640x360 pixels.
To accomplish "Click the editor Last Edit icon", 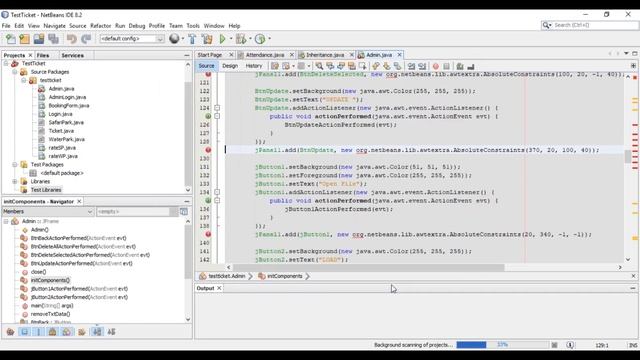I will click(275, 66).
